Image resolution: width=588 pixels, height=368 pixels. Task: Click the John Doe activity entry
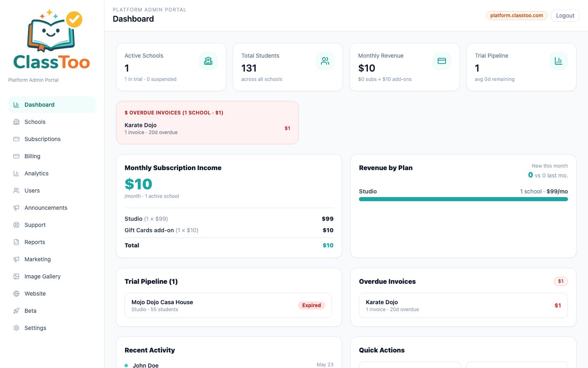[229, 365]
